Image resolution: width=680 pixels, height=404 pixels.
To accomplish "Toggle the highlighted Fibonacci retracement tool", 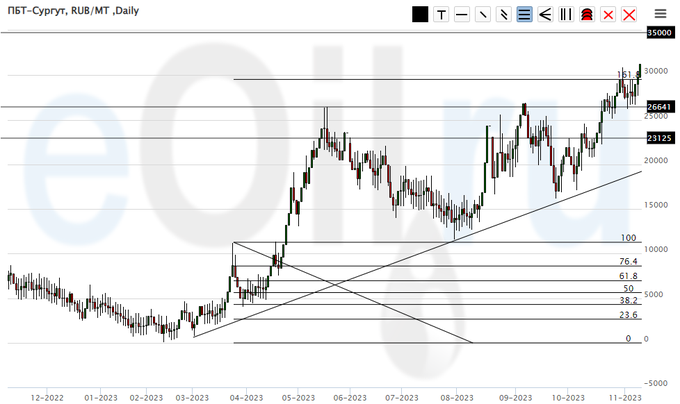I will tap(525, 14).
